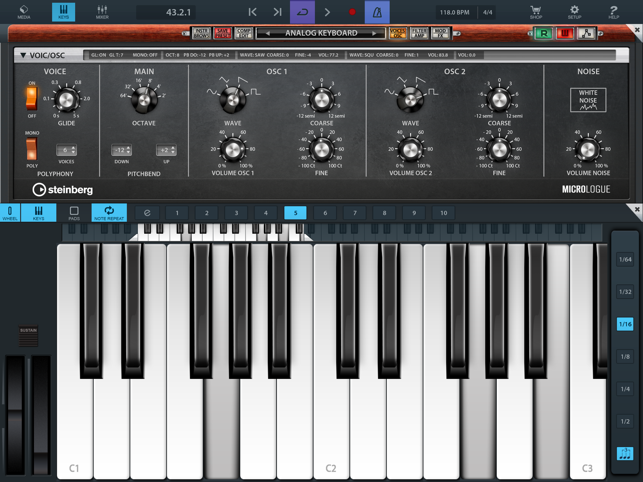The width and height of the screenshot is (643, 482).
Task: Enable cycle loop playback
Action: (302, 12)
